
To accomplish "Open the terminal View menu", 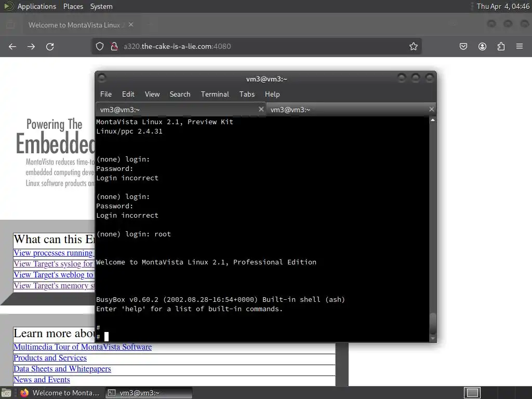I will coord(152,95).
